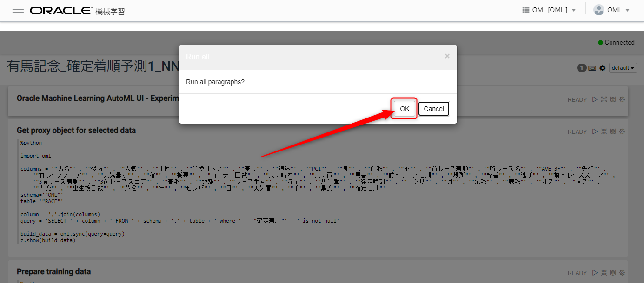
Task: Click the Connected status indicator
Action: point(616,42)
